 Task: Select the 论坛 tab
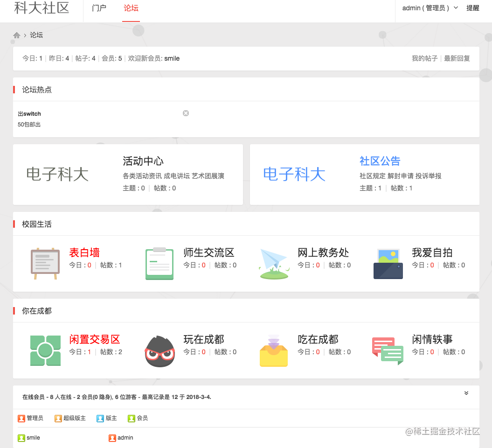click(x=131, y=8)
